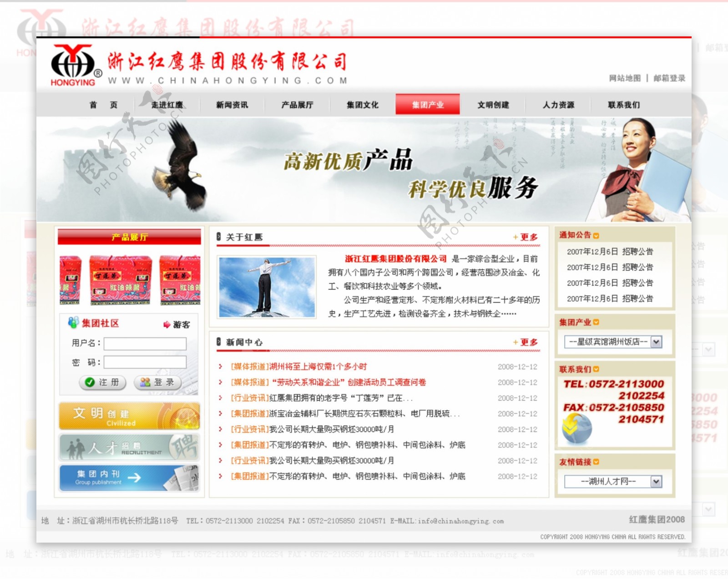Click the icon left of 关于红鹰 heading
The height and width of the screenshot is (579, 728).
[x=219, y=237]
